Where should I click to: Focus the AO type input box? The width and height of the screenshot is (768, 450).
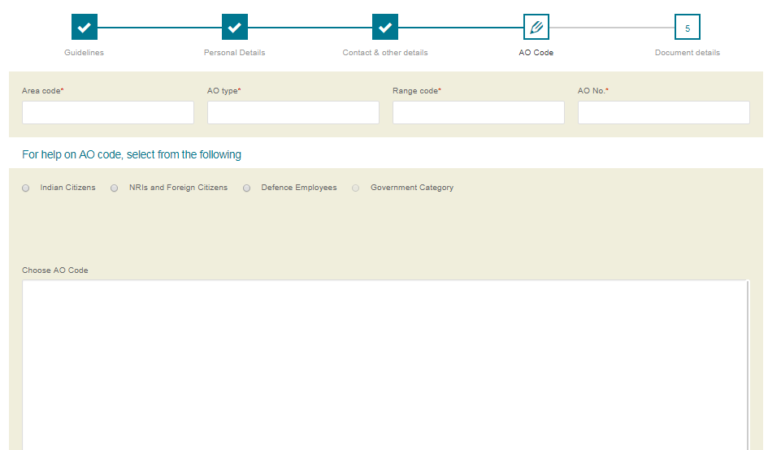click(293, 112)
